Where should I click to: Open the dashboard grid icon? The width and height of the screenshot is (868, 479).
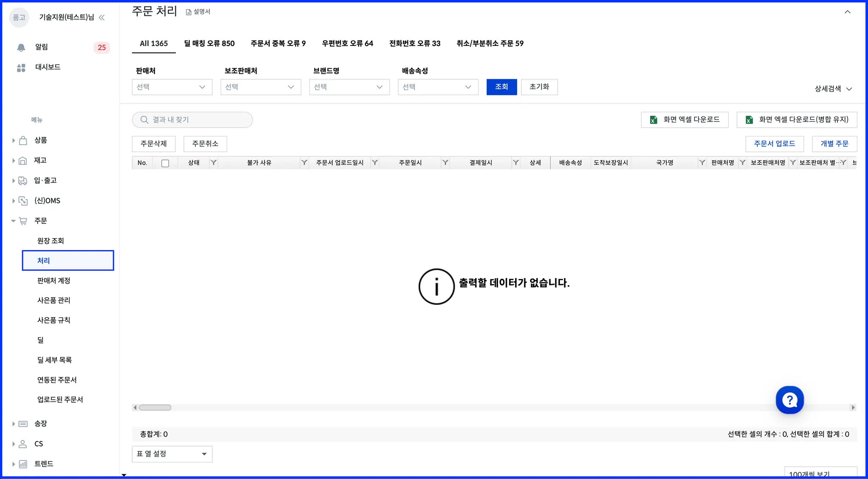coord(21,68)
